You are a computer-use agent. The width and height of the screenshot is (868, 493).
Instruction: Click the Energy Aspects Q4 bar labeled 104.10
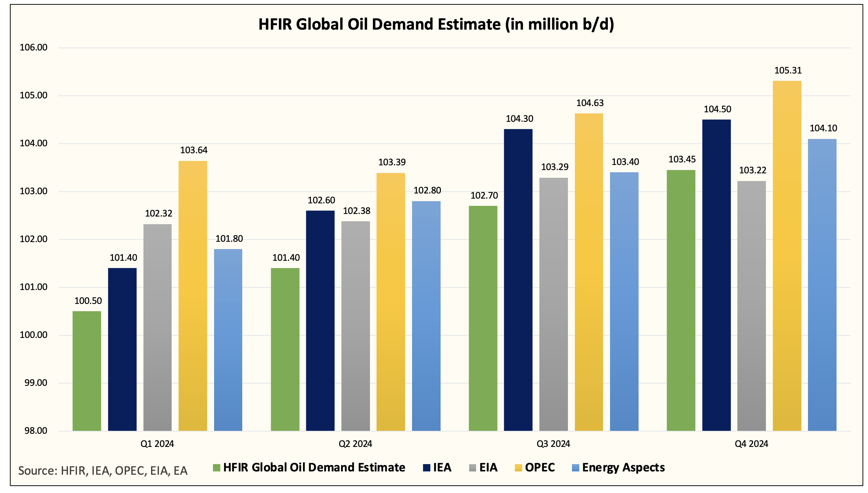pos(822,285)
